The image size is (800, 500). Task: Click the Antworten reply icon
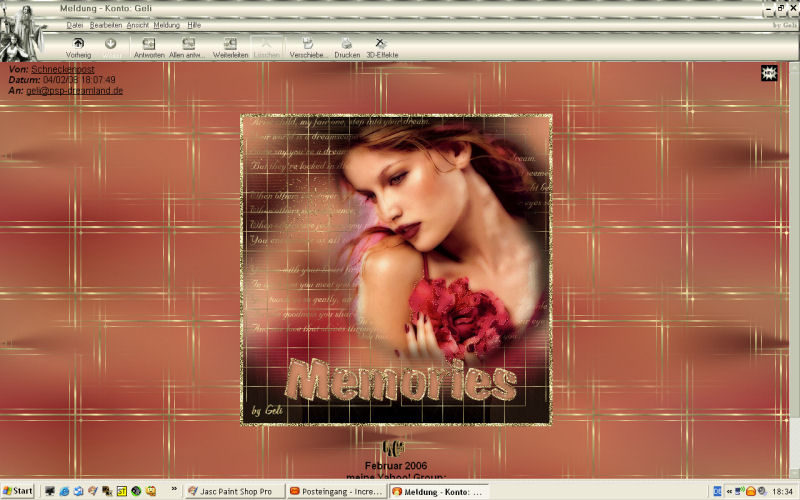[149, 46]
